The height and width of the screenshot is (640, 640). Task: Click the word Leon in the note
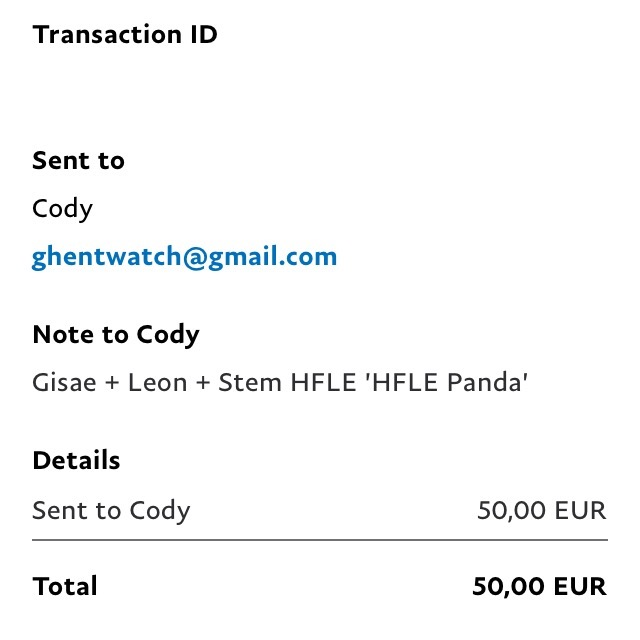pyautogui.click(x=158, y=383)
